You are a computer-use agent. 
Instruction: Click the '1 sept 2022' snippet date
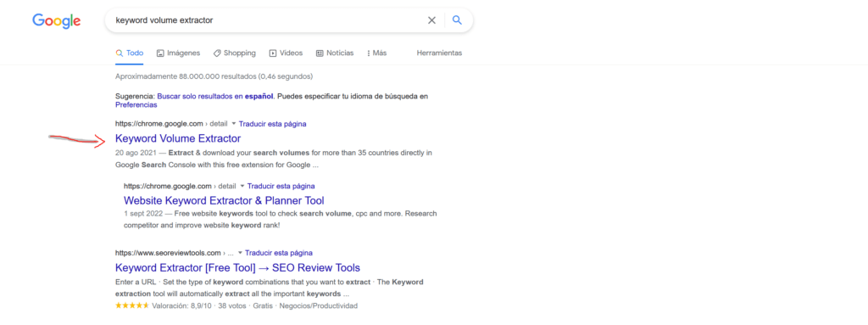tap(143, 213)
